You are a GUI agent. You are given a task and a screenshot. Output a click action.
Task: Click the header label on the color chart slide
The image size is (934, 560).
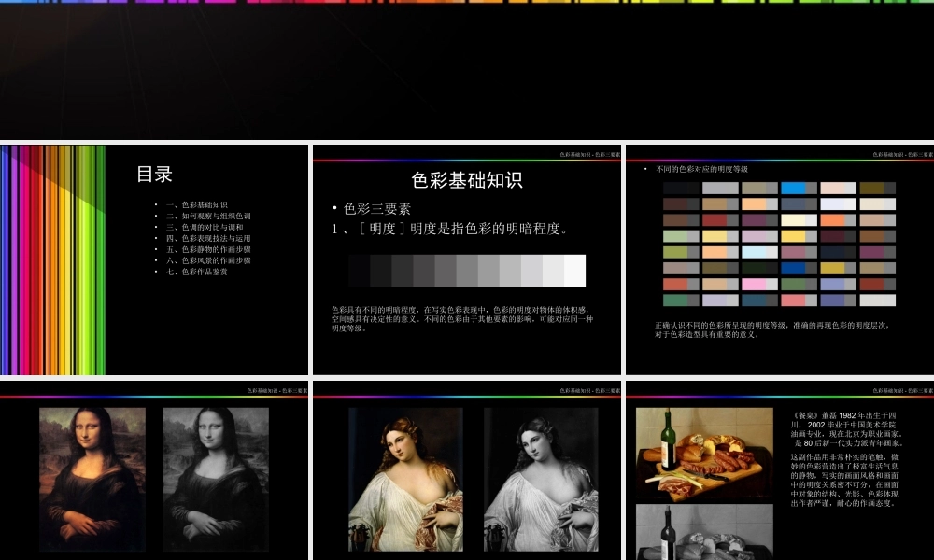(903, 155)
